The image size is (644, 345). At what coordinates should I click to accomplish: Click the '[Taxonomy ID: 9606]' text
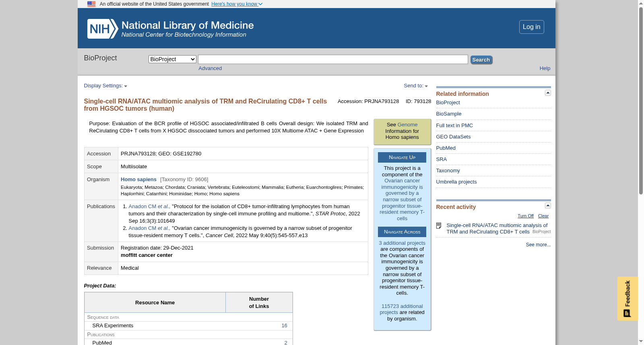pos(184,180)
